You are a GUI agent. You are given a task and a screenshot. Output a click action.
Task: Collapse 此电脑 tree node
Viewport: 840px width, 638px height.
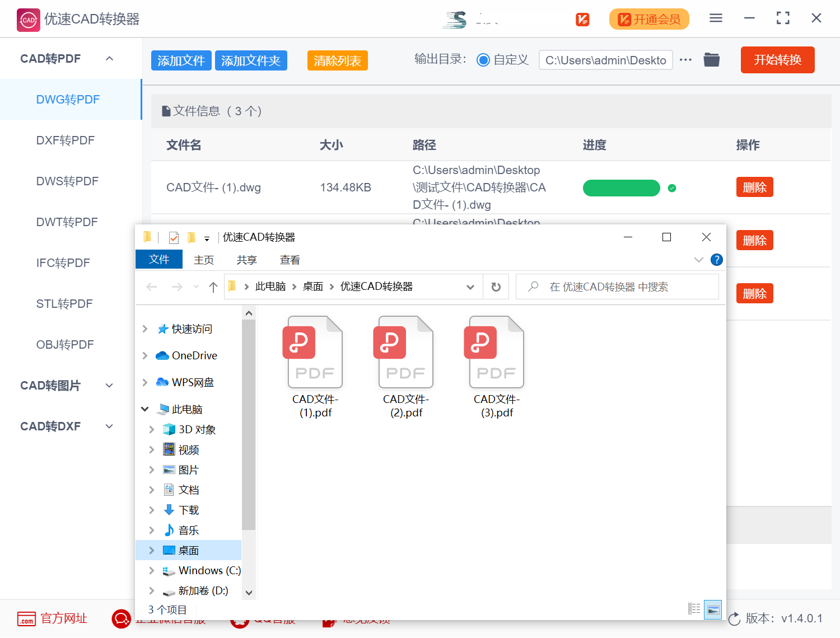145,410
